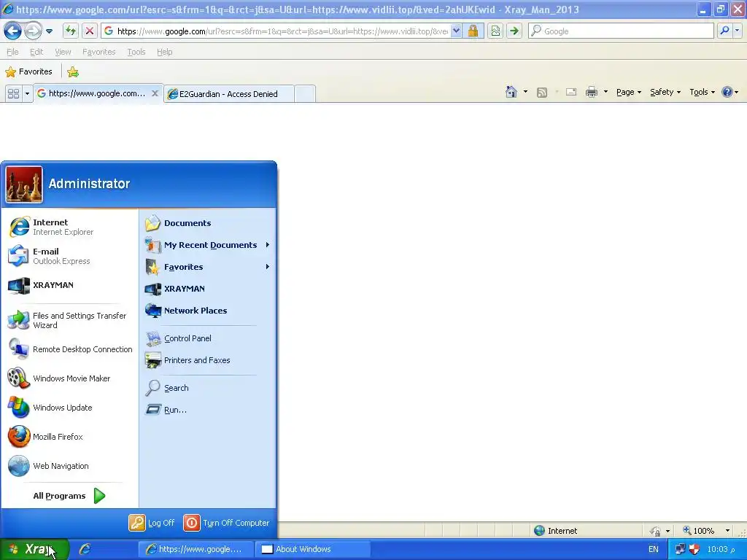Image resolution: width=747 pixels, height=560 pixels.
Task: Click the Quick Tabs grid icon
Action: tap(13, 93)
